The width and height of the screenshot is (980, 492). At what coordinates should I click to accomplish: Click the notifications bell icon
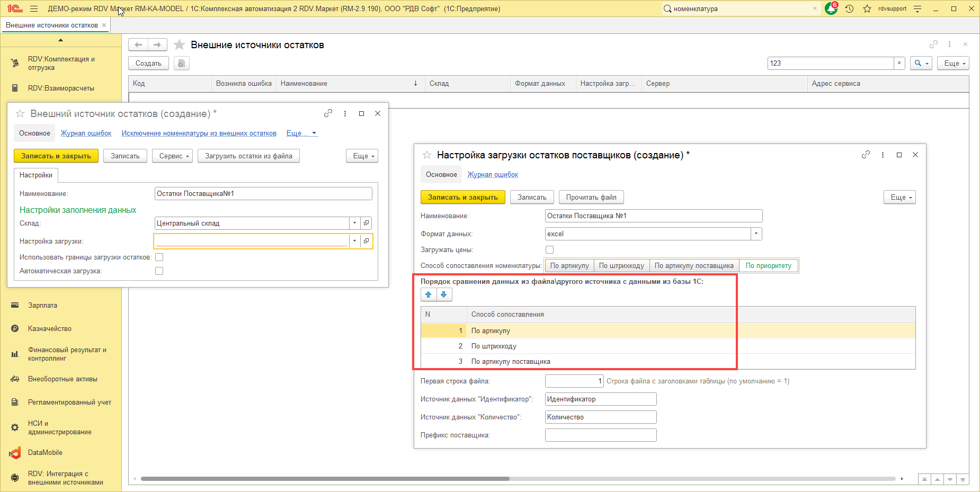tap(831, 9)
